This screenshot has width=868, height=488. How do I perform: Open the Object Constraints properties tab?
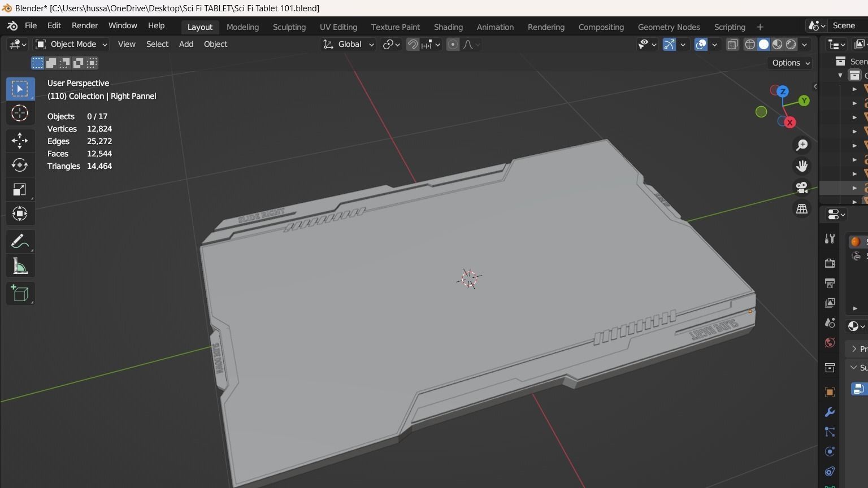[x=830, y=472]
